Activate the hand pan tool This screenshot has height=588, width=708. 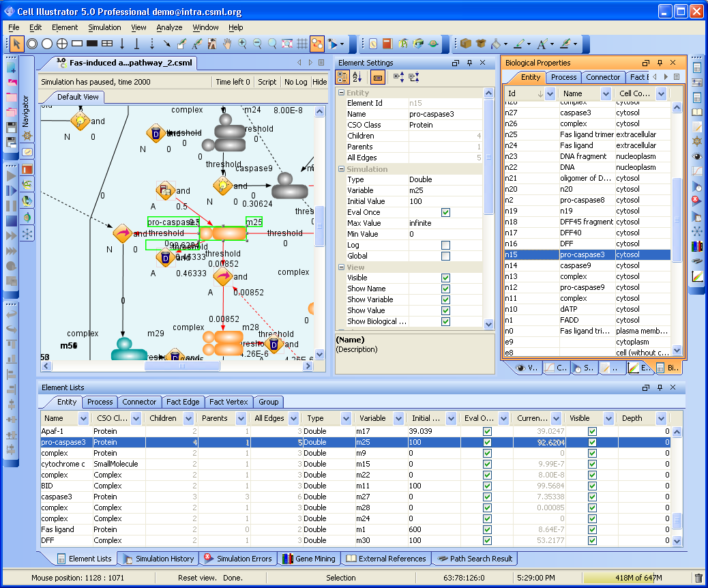[x=227, y=44]
